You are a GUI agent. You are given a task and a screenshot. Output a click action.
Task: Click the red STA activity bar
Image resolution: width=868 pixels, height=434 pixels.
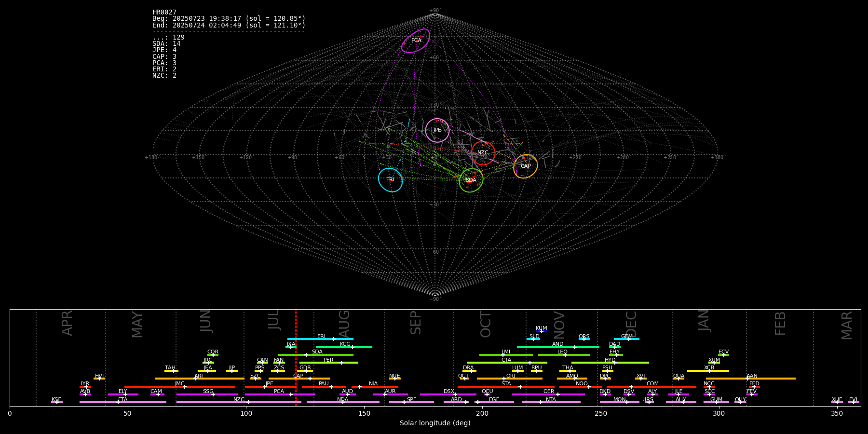pyautogui.click(x=506, y=386)
